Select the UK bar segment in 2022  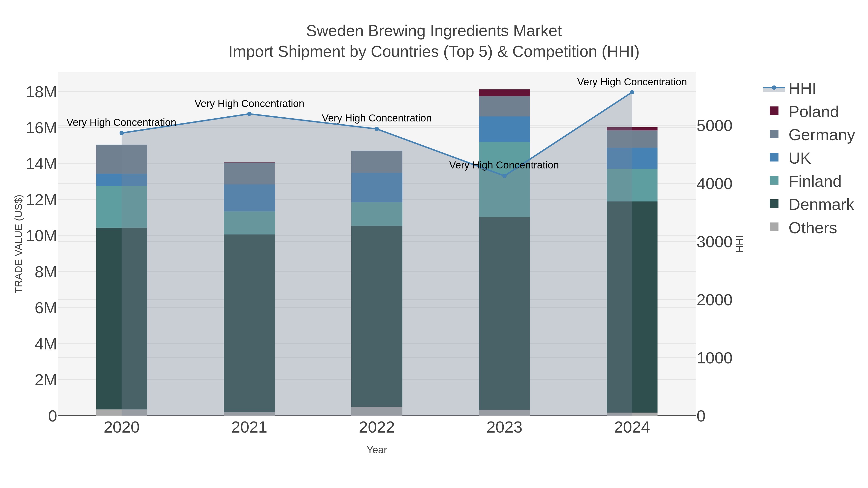[377, 187]
